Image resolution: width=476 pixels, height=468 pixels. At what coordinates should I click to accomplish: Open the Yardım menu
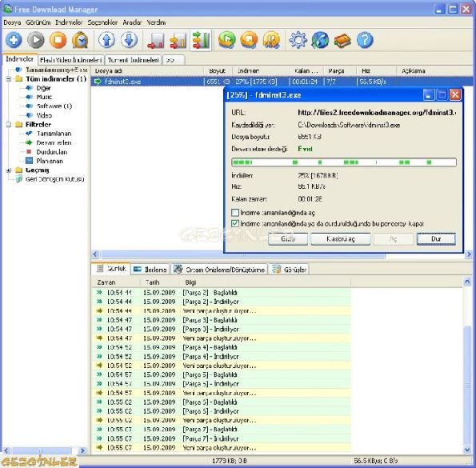(156, 22)
